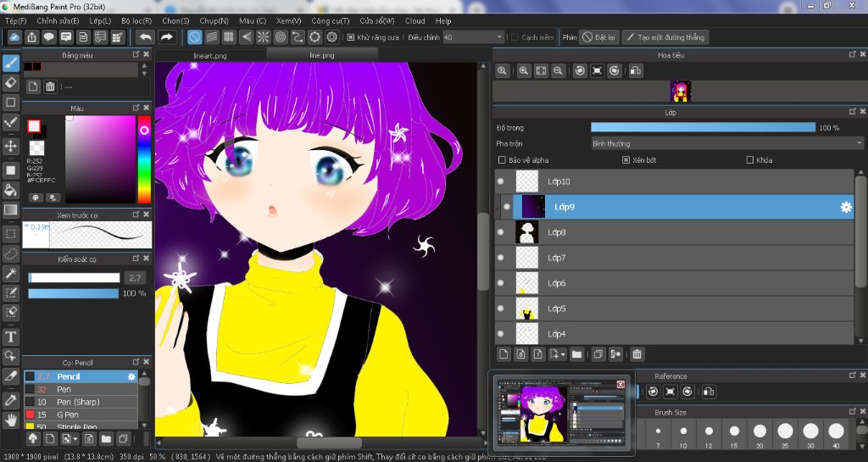Delete the palette color with the trash icon

(50, 86)
